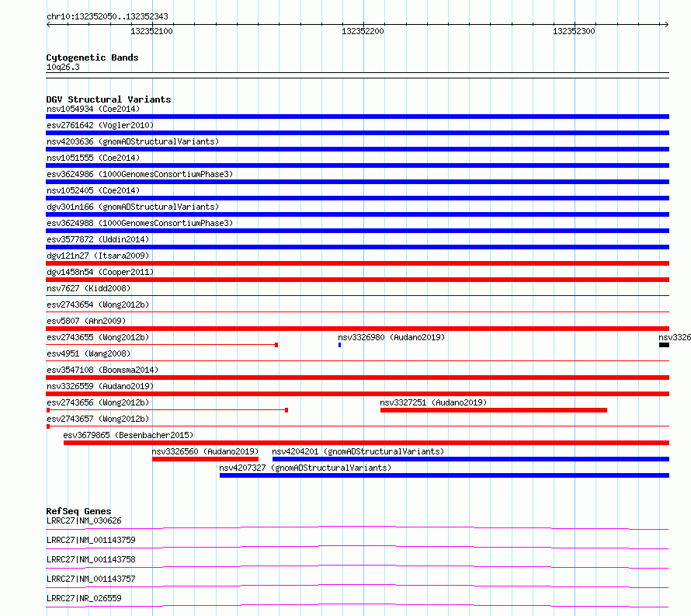Click the 132352300 ruler position
691x616 pixels.
pos(574,31)
